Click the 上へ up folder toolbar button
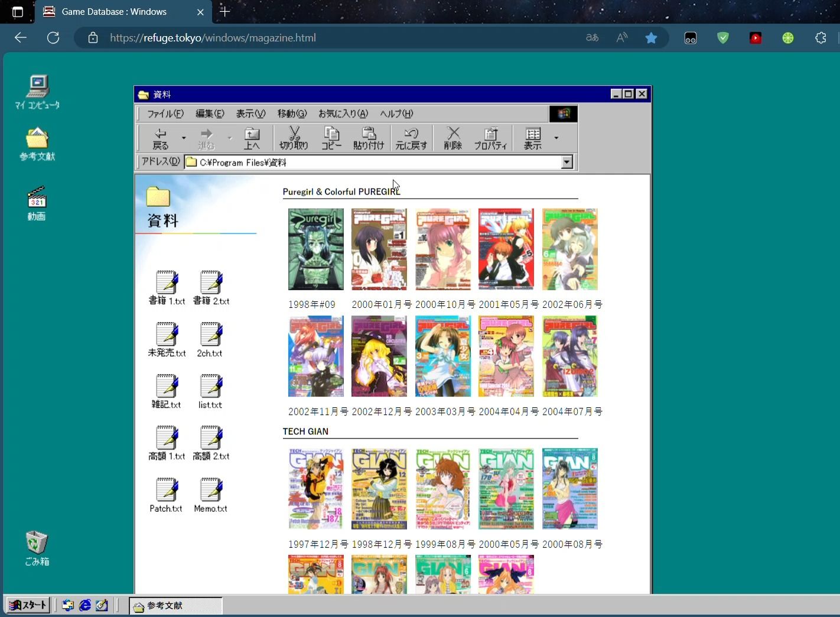This screenshot has height=617, width=840. 252,138
